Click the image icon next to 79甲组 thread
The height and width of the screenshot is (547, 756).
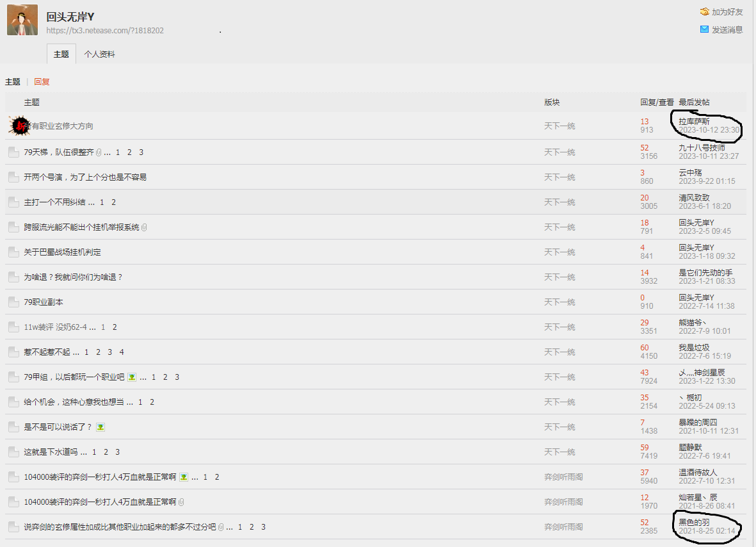pyautogui.click(x=131, y=377)
